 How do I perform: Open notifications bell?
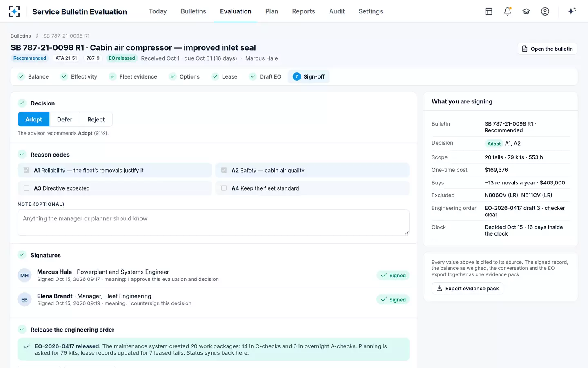[508, 11]
